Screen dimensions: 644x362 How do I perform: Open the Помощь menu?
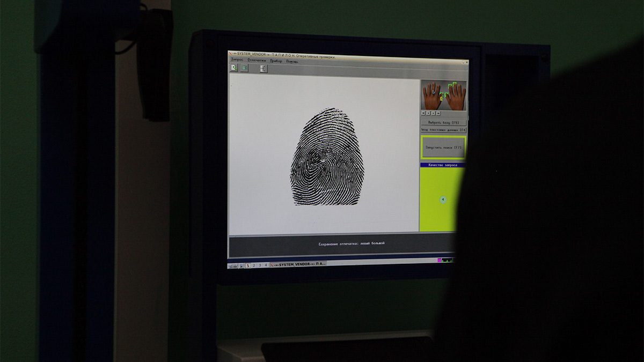[x=292, y=61]
